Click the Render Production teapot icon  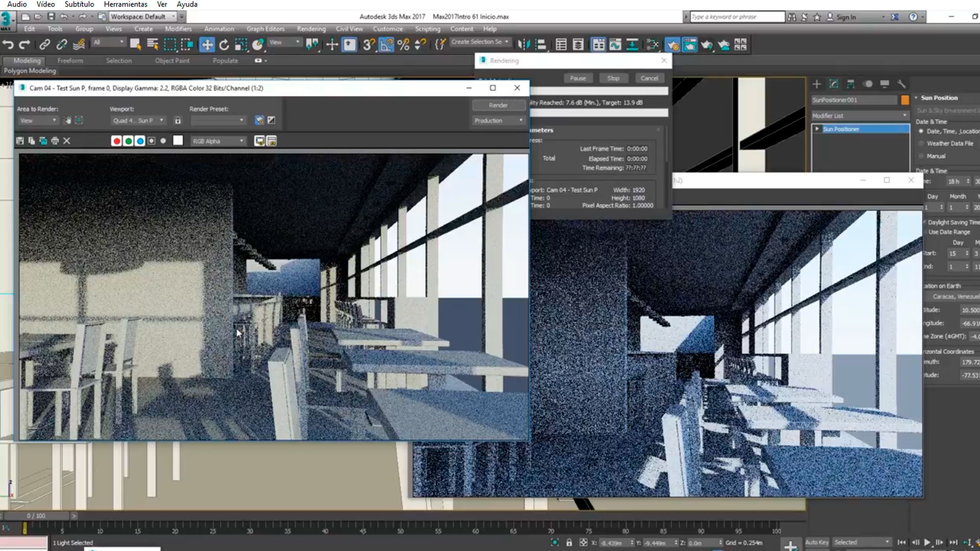pyautogui.click(x=707, y=45)
